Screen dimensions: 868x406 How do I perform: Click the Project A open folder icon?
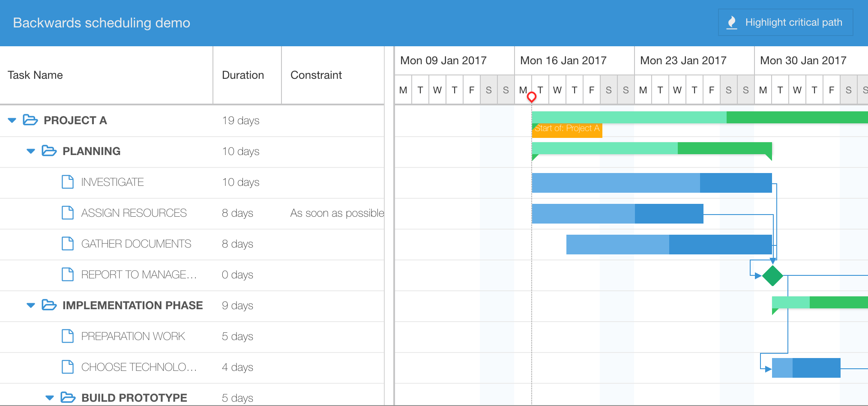tap(30, 120)
